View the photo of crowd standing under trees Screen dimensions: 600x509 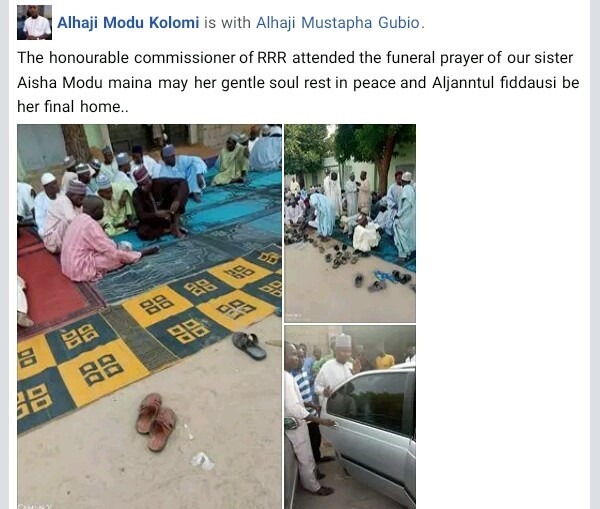point(350,223)
